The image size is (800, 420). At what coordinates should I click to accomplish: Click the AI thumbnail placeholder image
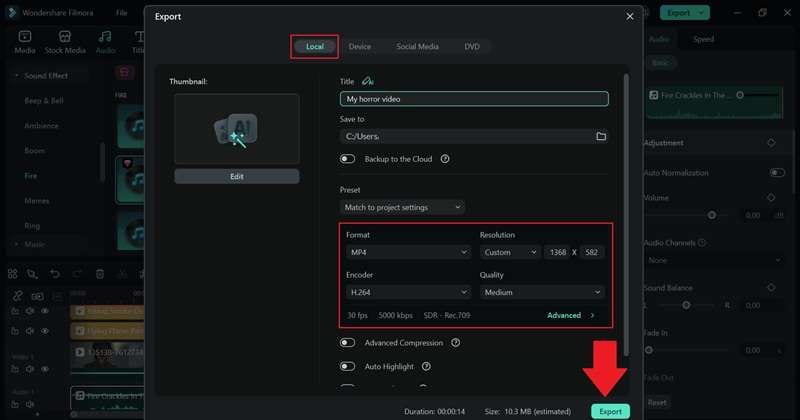(x=237, y=129)
